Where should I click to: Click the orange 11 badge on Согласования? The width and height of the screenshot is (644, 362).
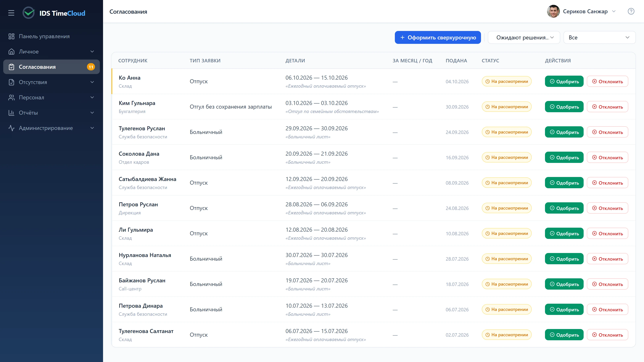tap(91, 67)
